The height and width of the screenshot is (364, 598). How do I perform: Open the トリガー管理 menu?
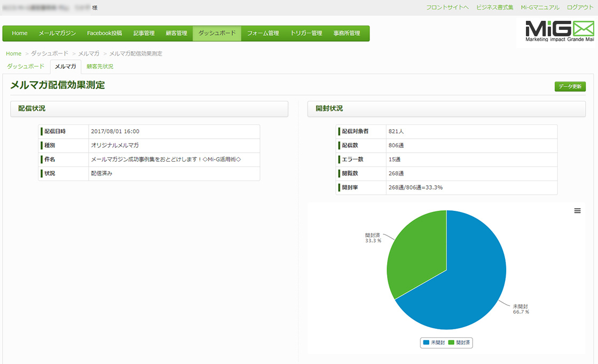[306, 33]
